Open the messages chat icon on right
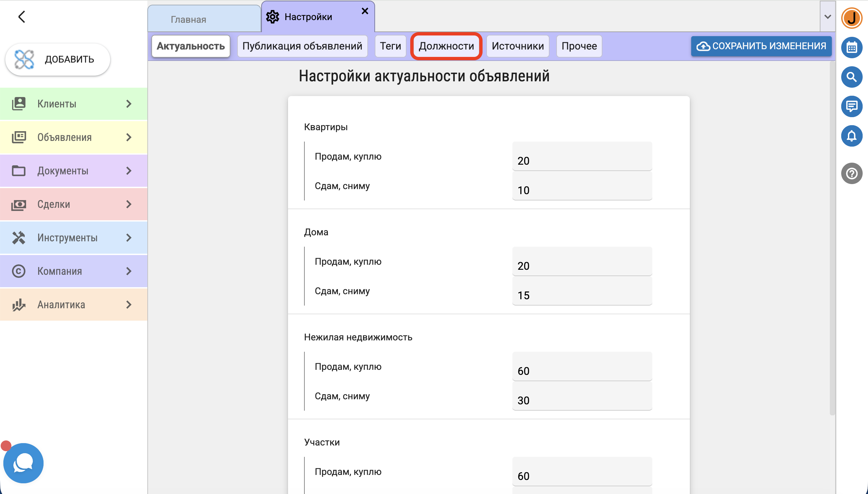Viewport: 868px width, 494px height. 851,106
